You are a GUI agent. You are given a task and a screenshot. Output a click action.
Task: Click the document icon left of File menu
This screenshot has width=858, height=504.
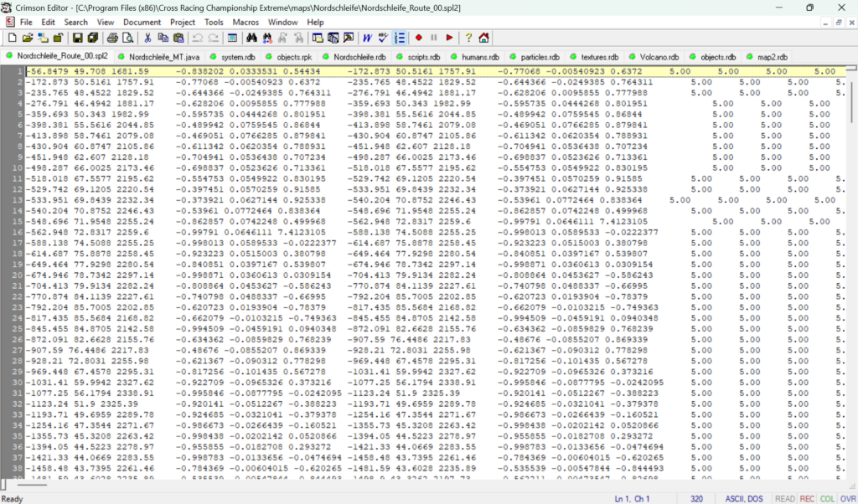[10, 23]
